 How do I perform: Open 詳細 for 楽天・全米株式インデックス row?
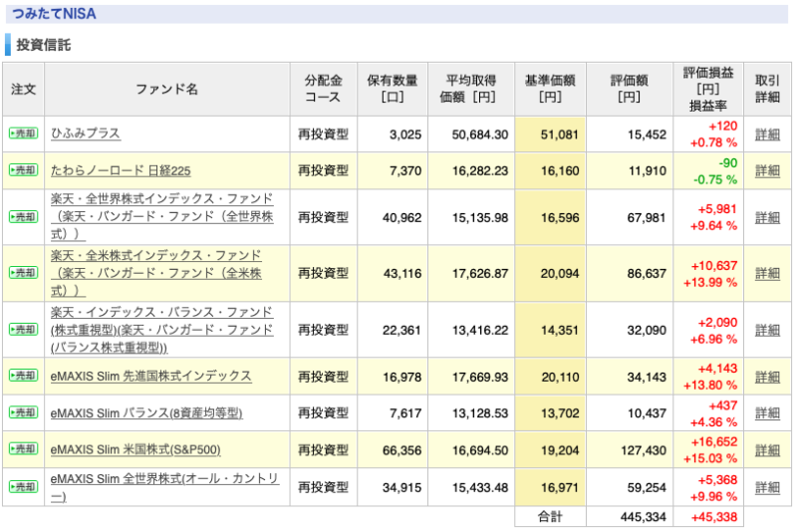point(767,274)
